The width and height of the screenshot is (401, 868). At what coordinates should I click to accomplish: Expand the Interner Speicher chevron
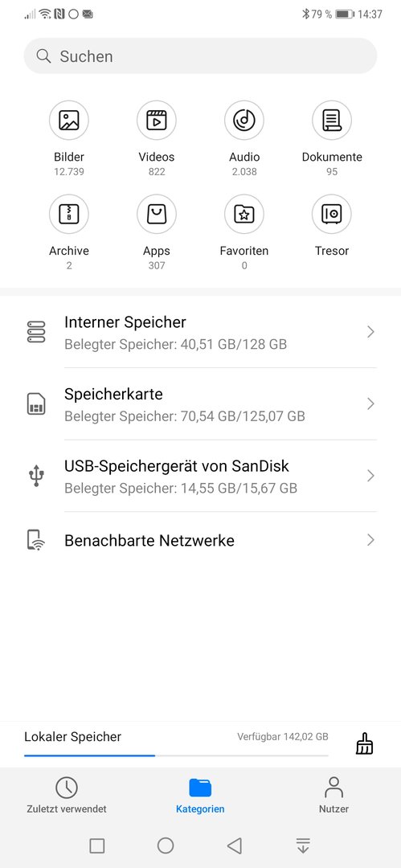(371, 332)
